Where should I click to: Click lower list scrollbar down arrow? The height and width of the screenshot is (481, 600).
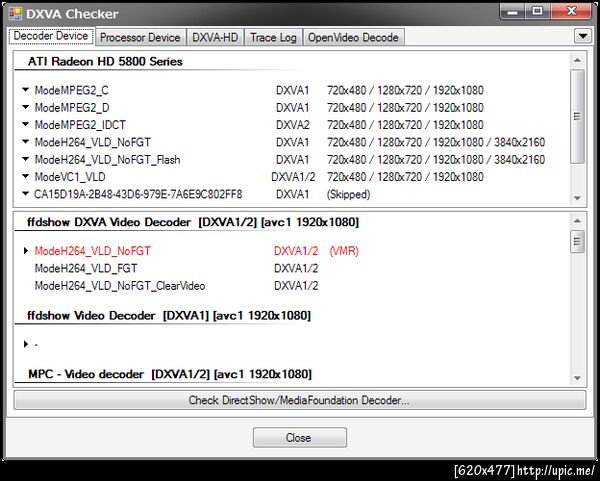coord(577,378)
